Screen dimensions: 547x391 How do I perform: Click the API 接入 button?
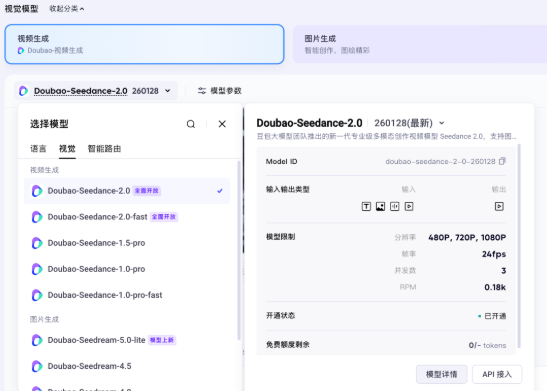[x=497, y=374]
